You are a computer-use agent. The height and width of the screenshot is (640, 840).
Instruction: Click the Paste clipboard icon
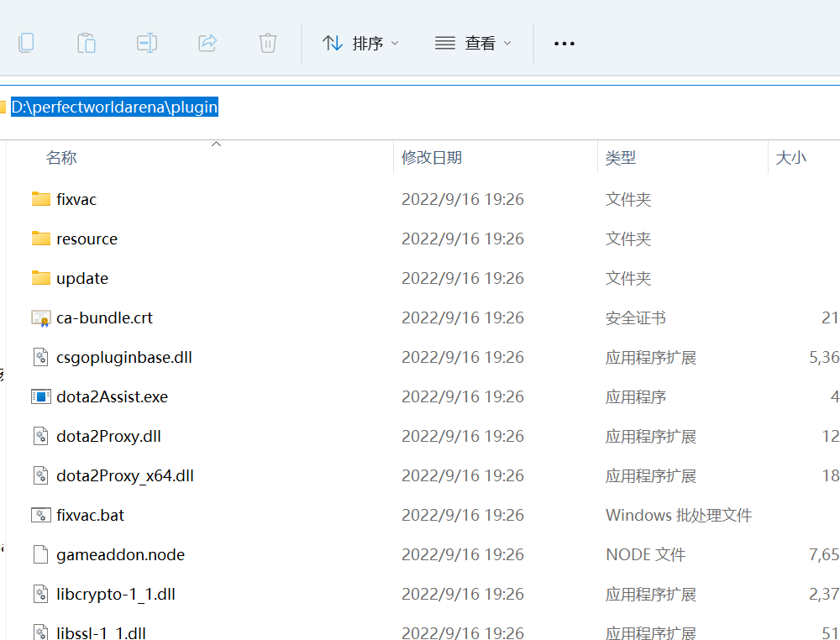pyautogui.click(x=87, y=43)
